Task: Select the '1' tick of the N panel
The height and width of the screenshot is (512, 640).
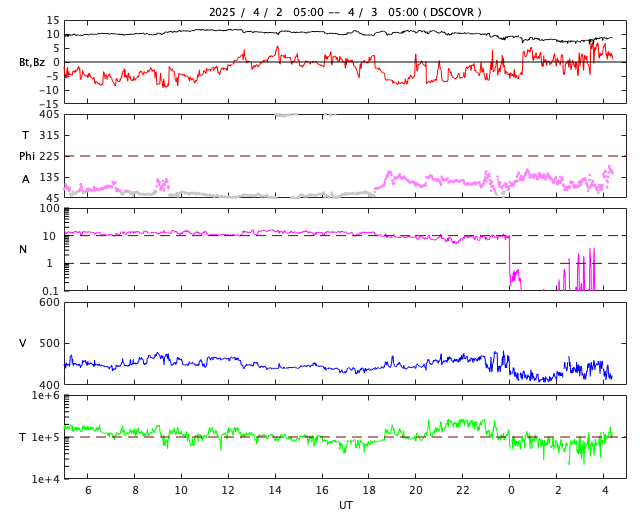Action: tap(50, 264)
